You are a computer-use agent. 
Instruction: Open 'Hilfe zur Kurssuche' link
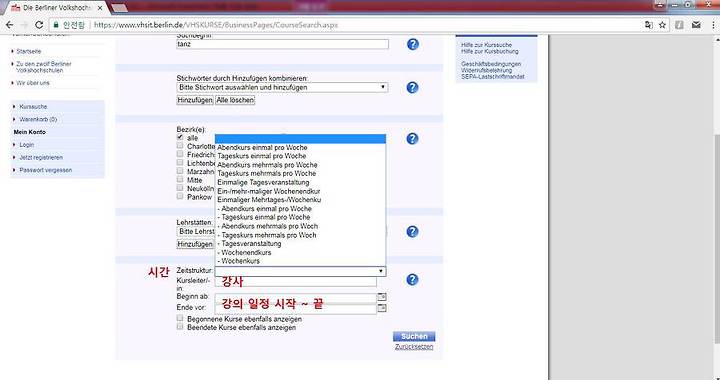point(486,45)
